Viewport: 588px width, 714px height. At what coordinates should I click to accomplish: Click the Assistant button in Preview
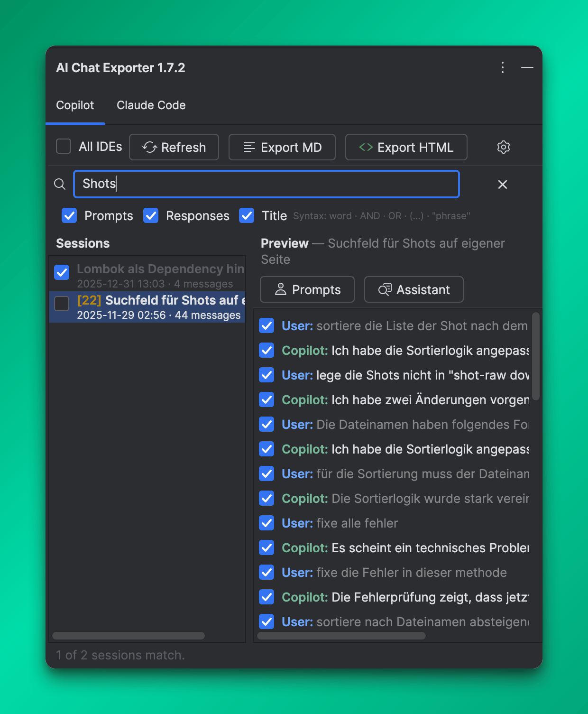click(x=414, y=289)
